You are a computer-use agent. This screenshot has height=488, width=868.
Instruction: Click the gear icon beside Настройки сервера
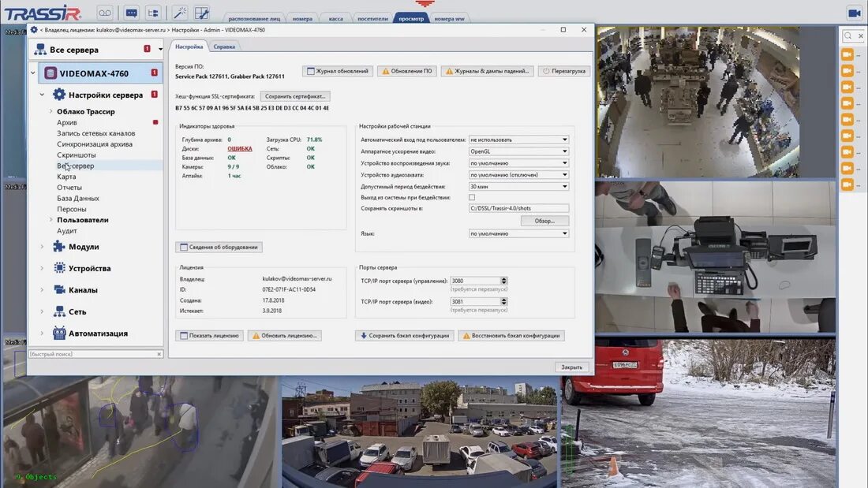click(x=59, y=95)
